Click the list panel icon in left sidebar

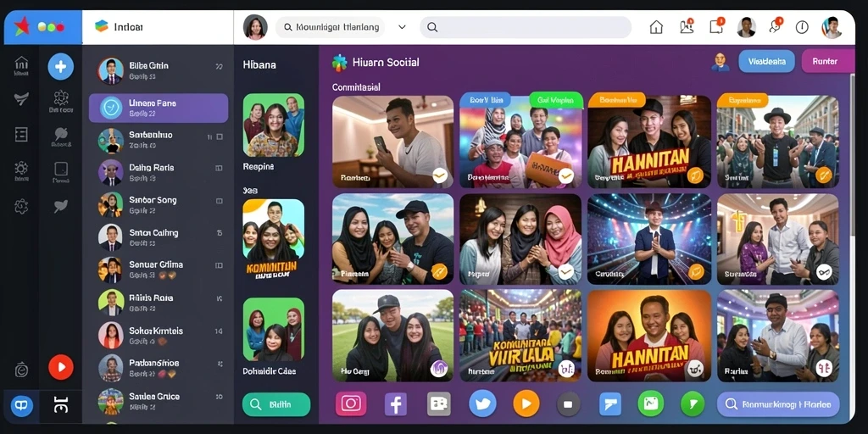point(21,135)
